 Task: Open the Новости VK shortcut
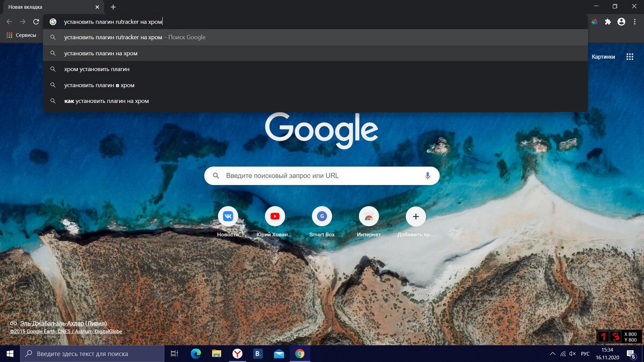coord(228,216)
